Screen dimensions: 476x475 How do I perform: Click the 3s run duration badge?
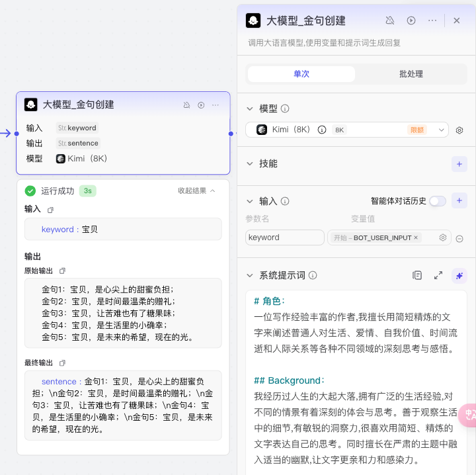[x=88, y=191]
